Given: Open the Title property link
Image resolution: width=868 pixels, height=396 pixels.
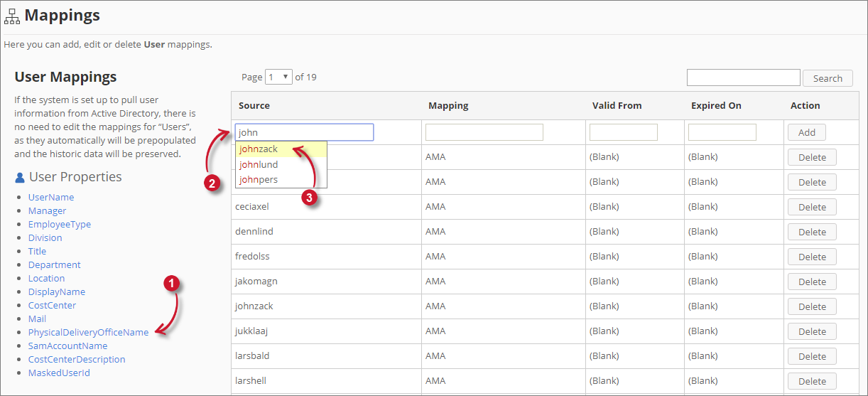Looking at the screenshot, I should 37,251.
